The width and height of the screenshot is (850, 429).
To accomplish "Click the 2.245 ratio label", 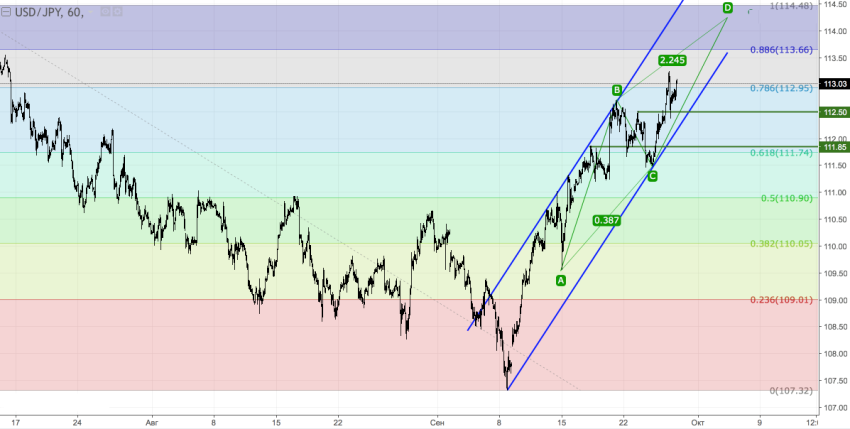I will (672, 61).
